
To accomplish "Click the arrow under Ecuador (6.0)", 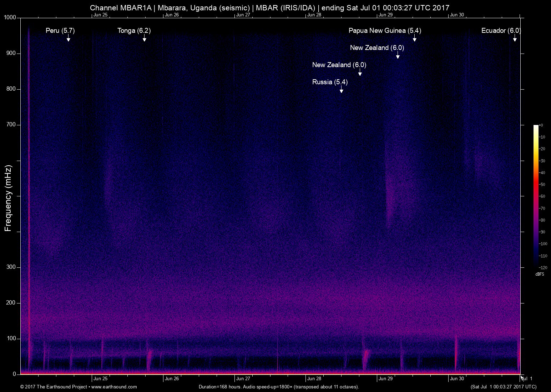I will point(515,39).
